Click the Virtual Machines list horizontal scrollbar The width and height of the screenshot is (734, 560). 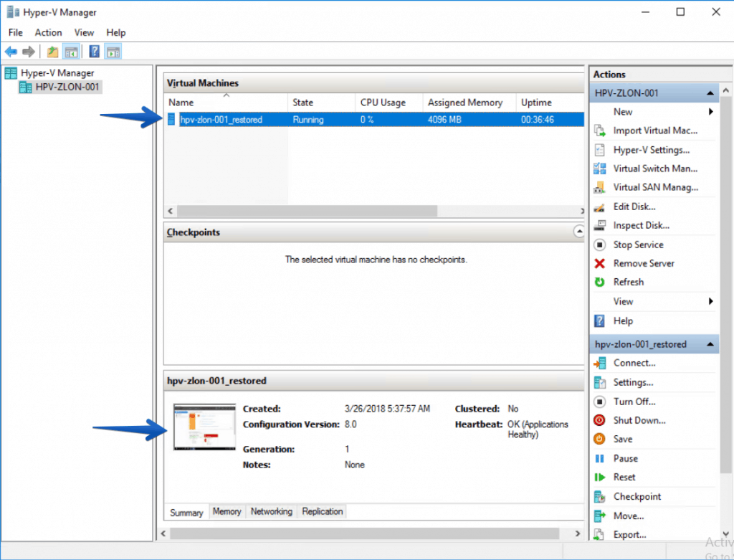(x=307, y=212)
